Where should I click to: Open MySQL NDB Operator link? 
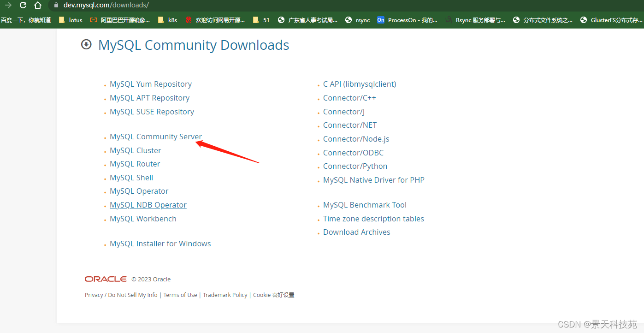tap(148, 205)
